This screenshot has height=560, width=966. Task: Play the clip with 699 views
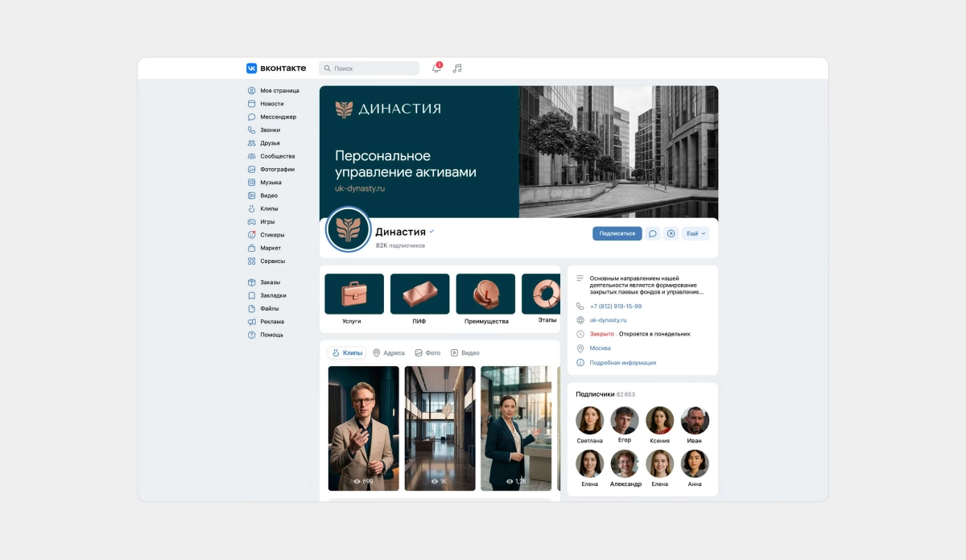(364, 428)
